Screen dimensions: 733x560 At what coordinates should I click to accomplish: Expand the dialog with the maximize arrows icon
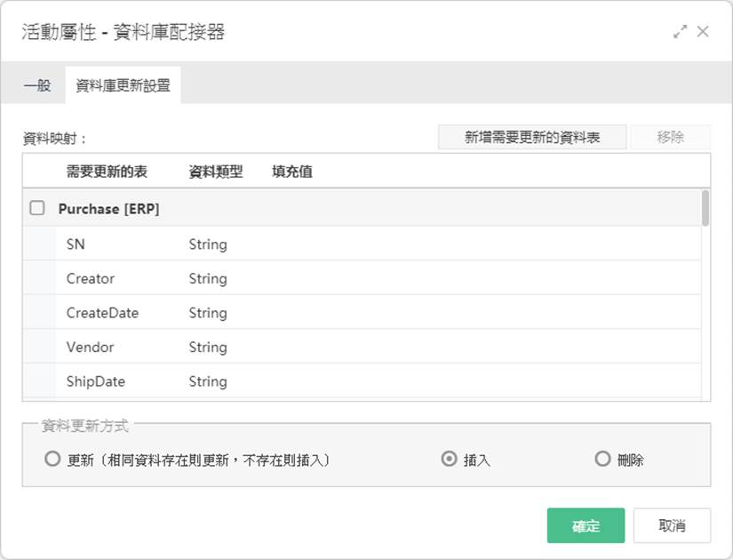(x=681, y=32)
